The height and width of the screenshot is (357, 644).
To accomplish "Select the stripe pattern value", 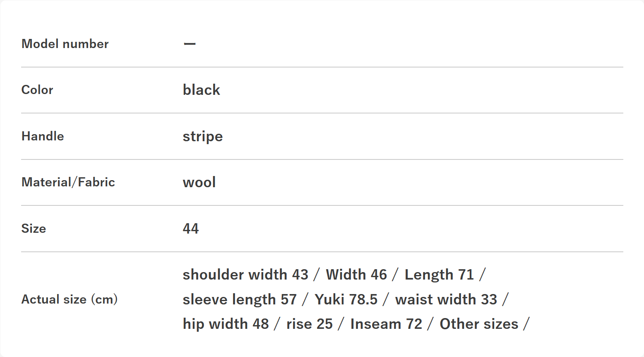I will [203, 136].
